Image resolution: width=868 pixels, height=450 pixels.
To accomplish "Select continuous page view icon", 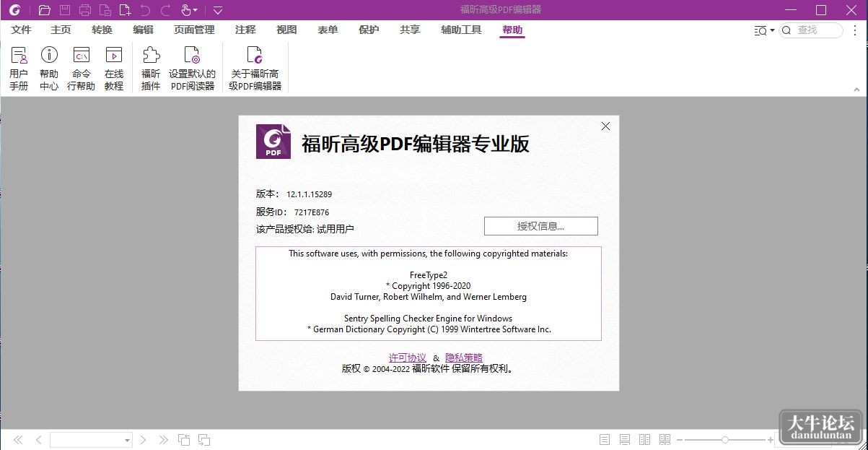I will coord(625,440).
